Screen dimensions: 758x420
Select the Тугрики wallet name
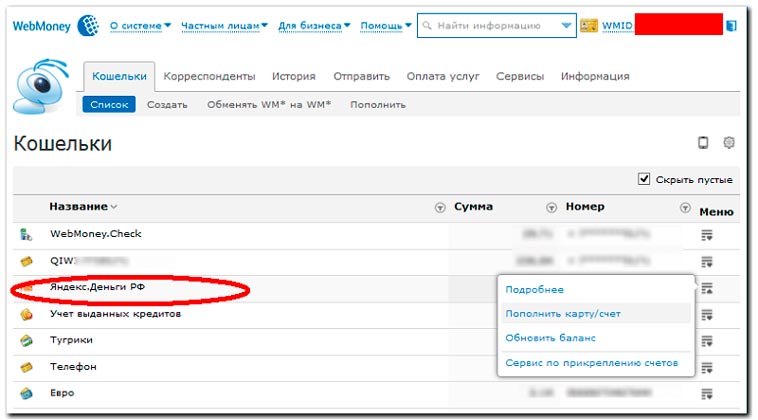tap(72, 340)
